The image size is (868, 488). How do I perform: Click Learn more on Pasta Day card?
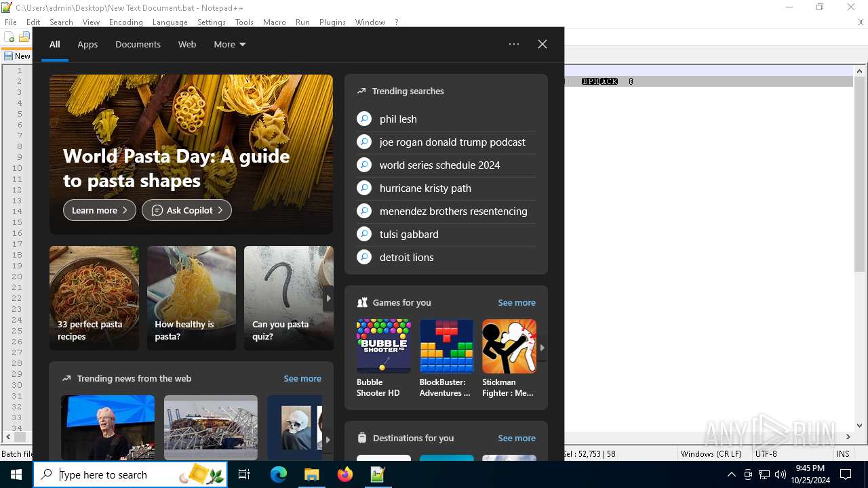(100, 210)
